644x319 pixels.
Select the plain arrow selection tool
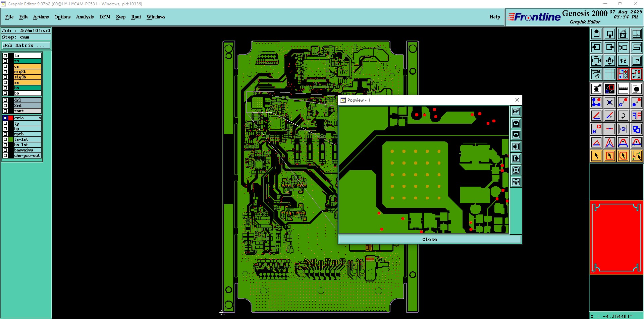point(596,156)
